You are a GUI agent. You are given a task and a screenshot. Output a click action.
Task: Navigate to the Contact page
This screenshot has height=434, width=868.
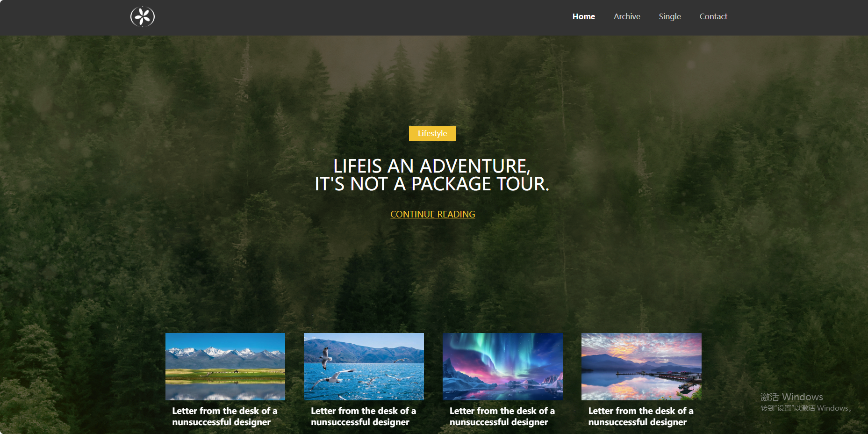pyautogui.click(x=713, y=16)
